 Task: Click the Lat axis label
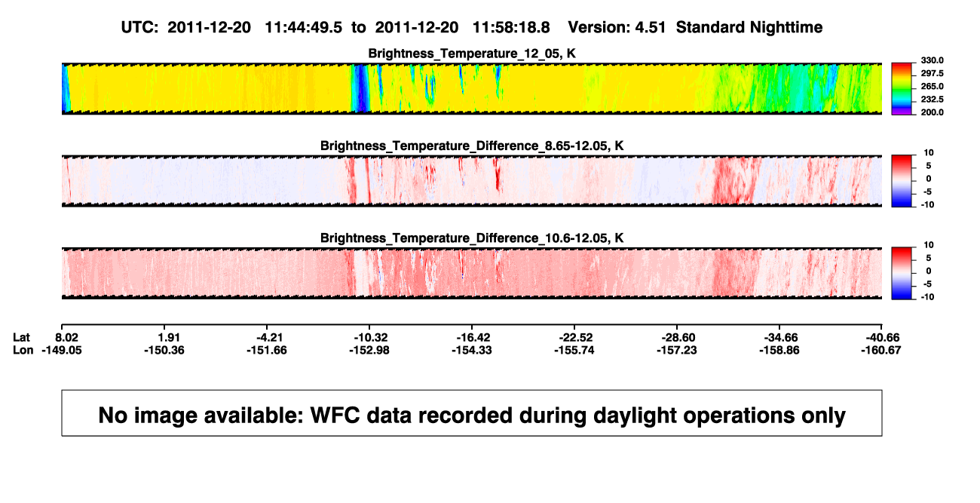pyautogui.click(x=23, y=337)
